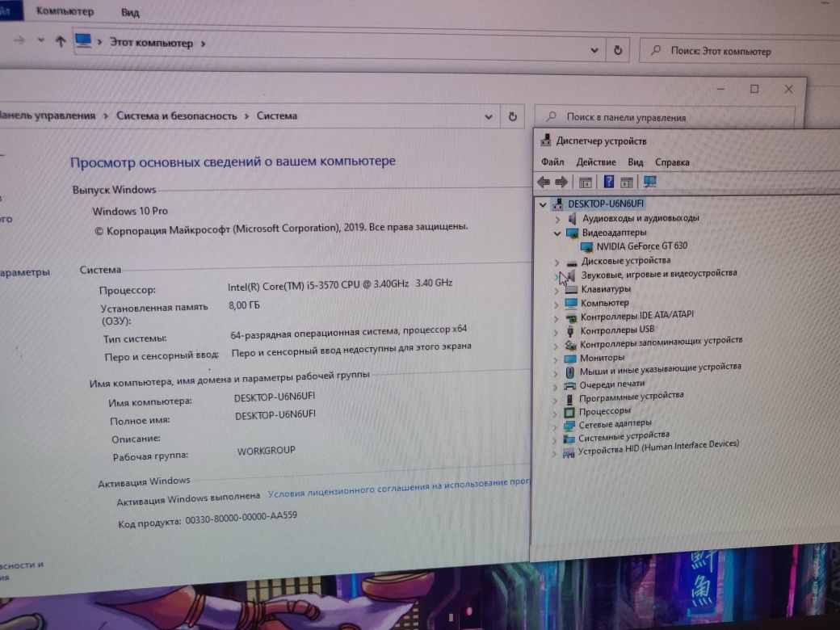Click the forward arrow in Device Manager toolbar
This screenshot has width=840, height=630.
click(x=561, y=183)
